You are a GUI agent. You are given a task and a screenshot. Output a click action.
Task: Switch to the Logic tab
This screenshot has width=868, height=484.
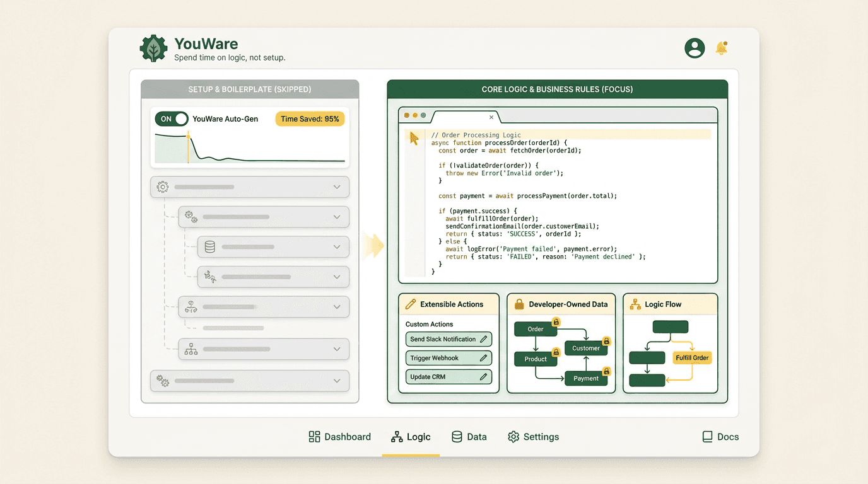pyautogui.click(x=411, y=437)
